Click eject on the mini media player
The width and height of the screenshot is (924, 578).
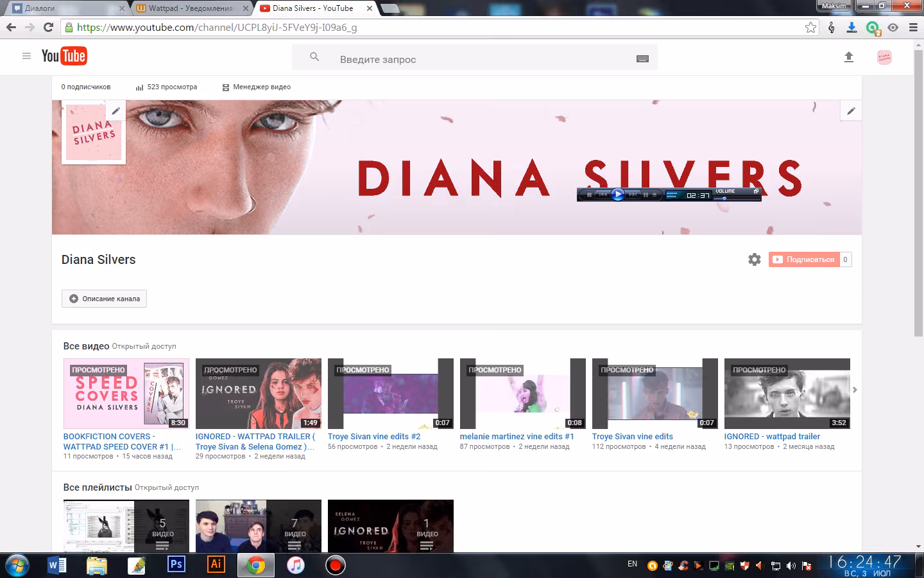[x=654, y=195]
